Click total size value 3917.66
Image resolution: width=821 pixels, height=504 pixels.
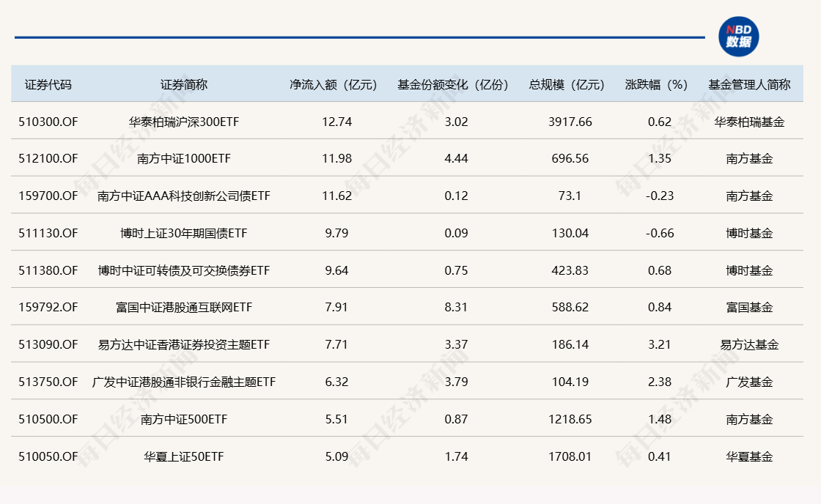pos(570,122)
